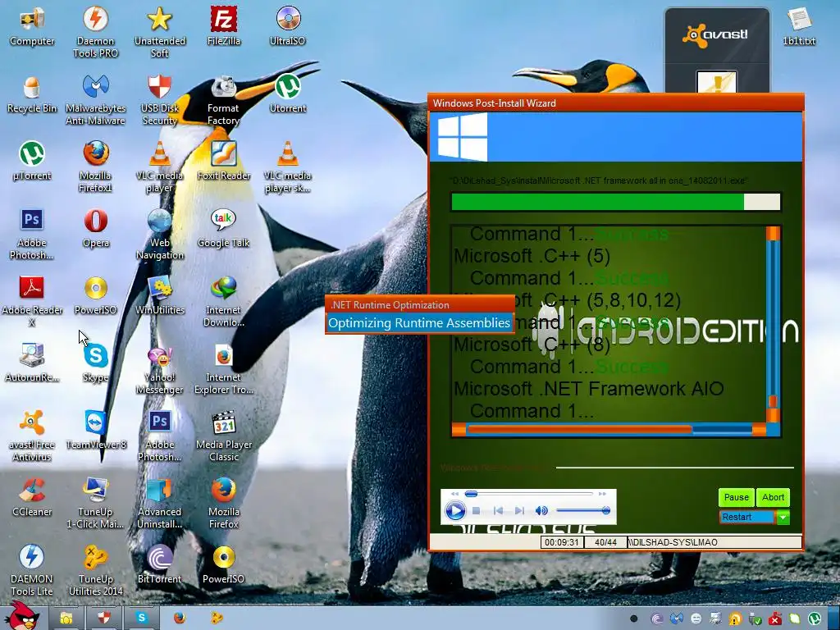Launch FileZilla from the desktop
840x630 pixels.
223,27
